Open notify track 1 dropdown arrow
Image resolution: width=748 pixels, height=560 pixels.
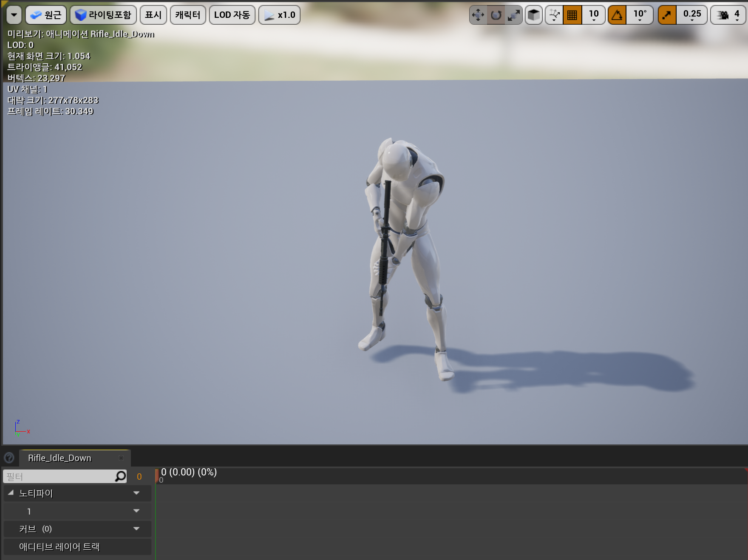[136, 511]
